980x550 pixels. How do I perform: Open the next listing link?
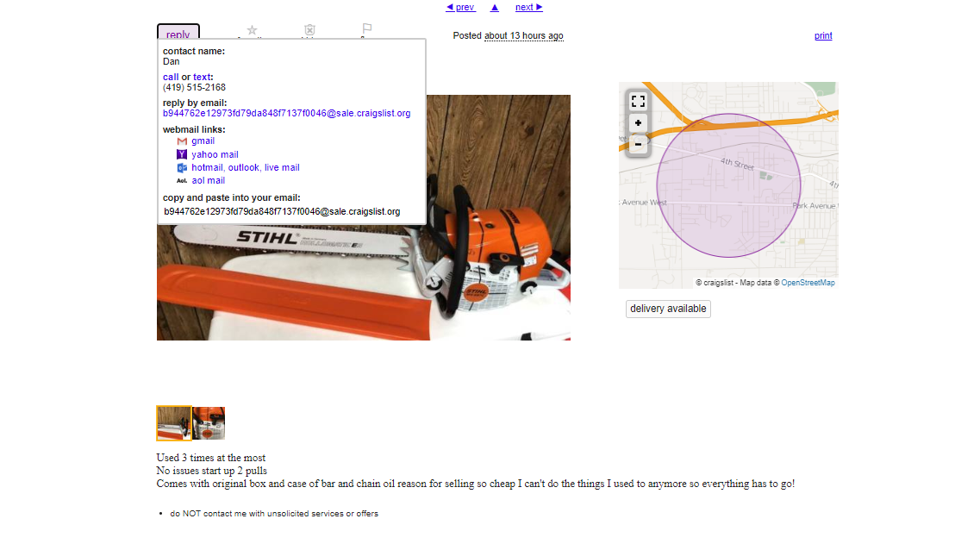528,8
